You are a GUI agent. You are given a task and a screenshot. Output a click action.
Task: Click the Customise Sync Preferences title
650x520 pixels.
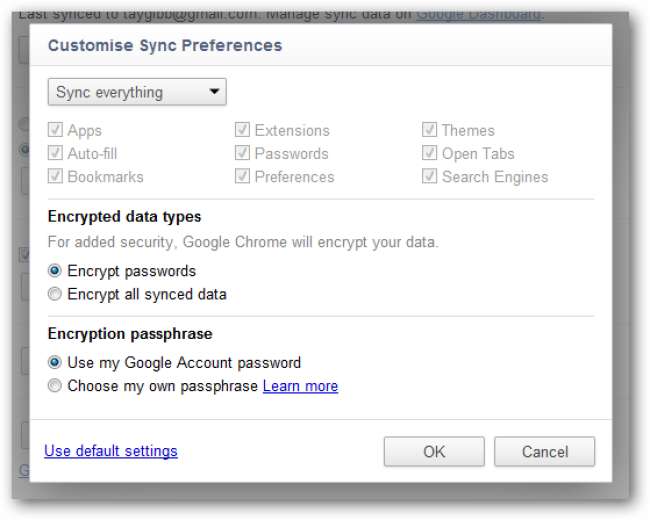(165, 46)
